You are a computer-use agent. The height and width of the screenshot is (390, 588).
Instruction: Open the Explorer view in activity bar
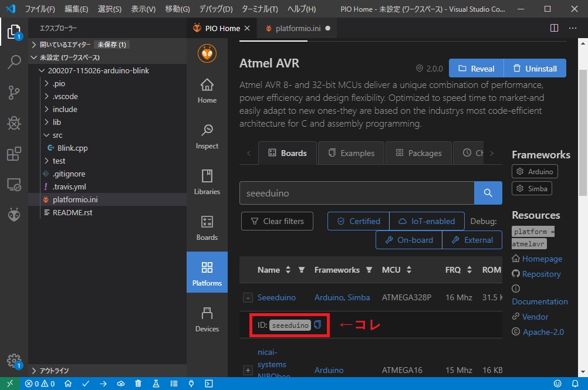coord(14,32)
